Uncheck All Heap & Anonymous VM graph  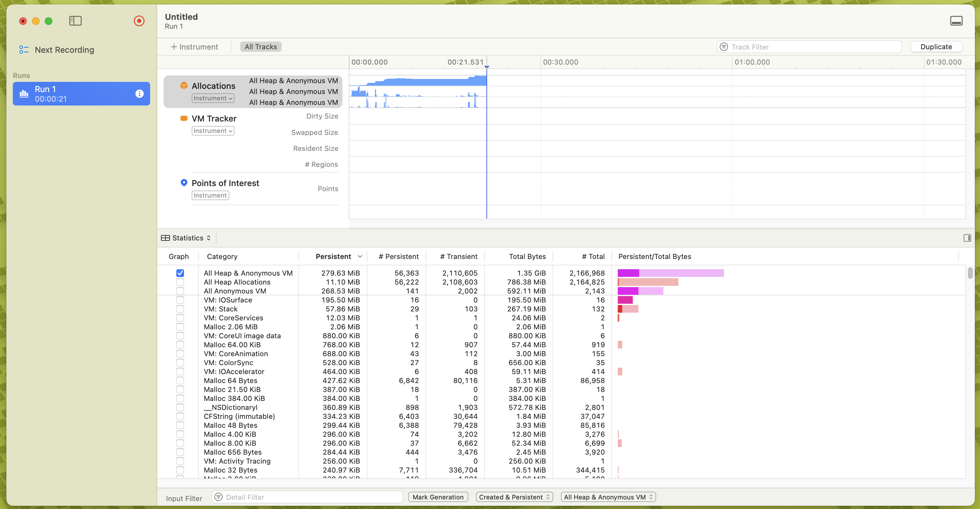180,273
